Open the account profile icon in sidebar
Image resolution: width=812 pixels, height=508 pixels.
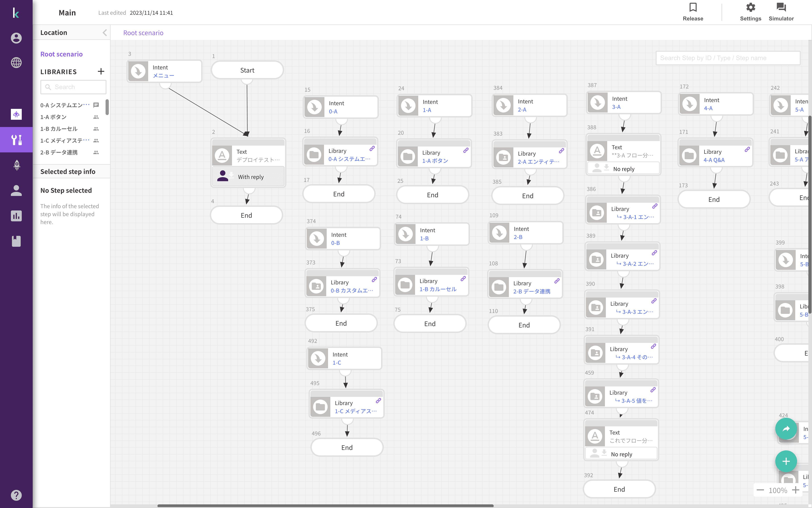(16, 38)
